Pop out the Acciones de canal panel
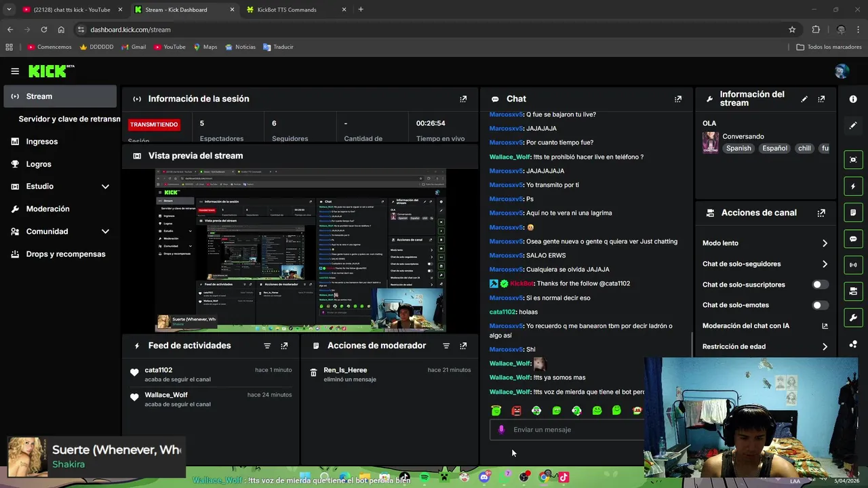Viewport: 868px width, 488px height. click(821, 213)
